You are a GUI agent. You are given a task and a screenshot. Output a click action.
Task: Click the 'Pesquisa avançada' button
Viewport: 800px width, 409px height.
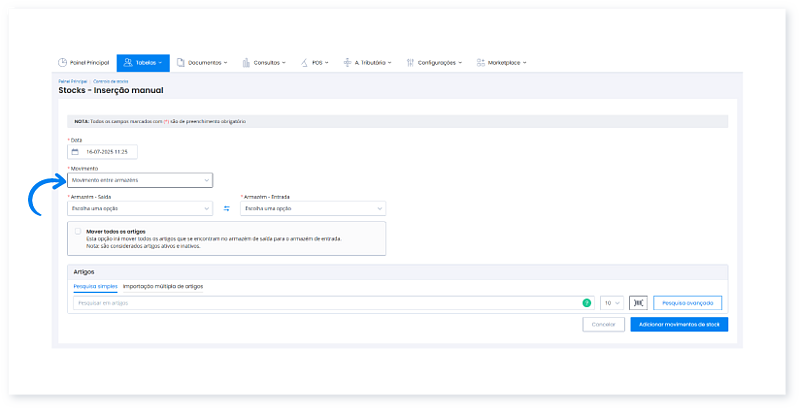[687, 302]
